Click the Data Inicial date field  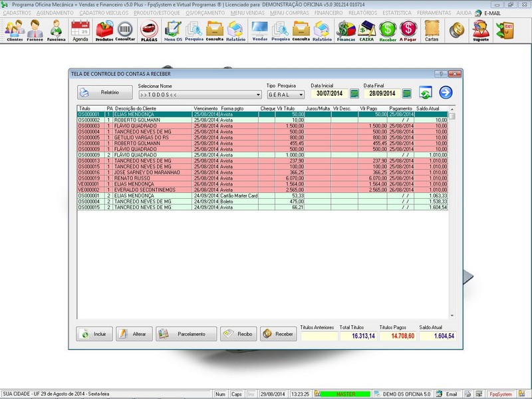[x=330, y=94]
